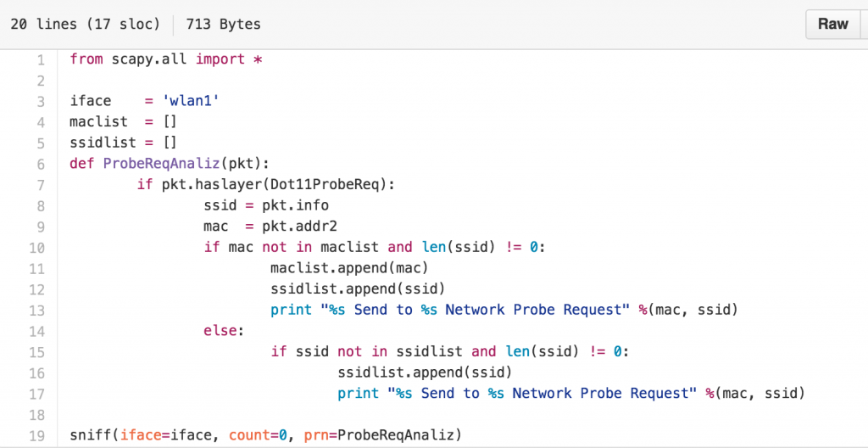Select the blank line number 18
Viewport: 868px width, 448px height.
pyautogui.click(x=37, y=414)
